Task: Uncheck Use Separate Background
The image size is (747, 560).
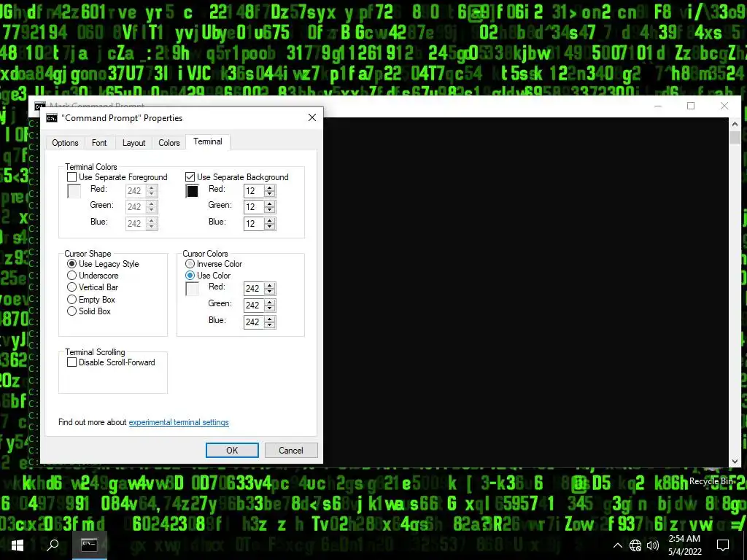Action: tap(190, 177)
